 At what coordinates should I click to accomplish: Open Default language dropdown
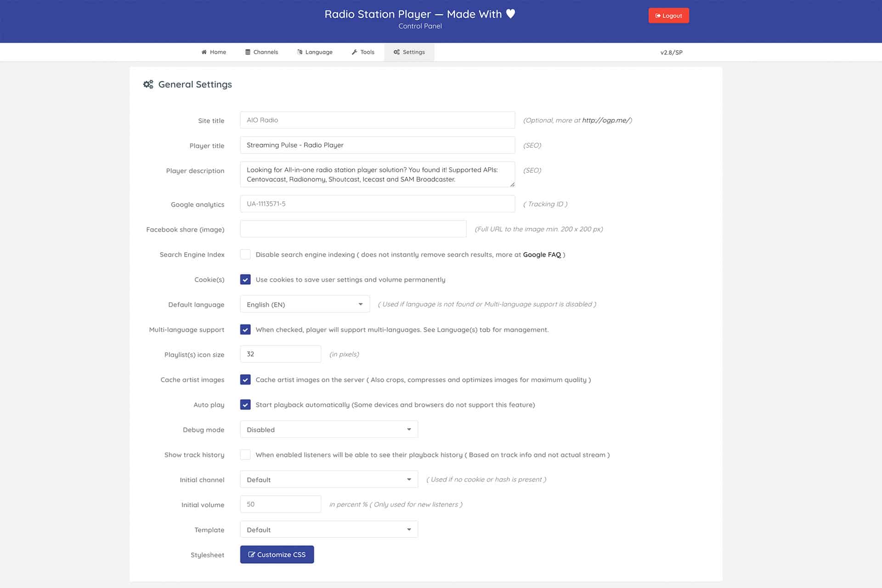305,304
